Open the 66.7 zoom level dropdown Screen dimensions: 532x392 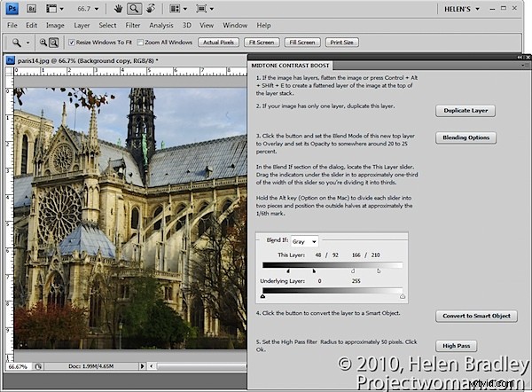[88, 9]
